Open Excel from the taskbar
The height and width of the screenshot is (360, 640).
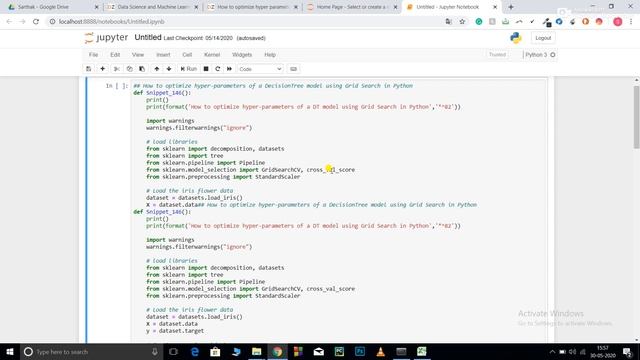click(422, 351)
